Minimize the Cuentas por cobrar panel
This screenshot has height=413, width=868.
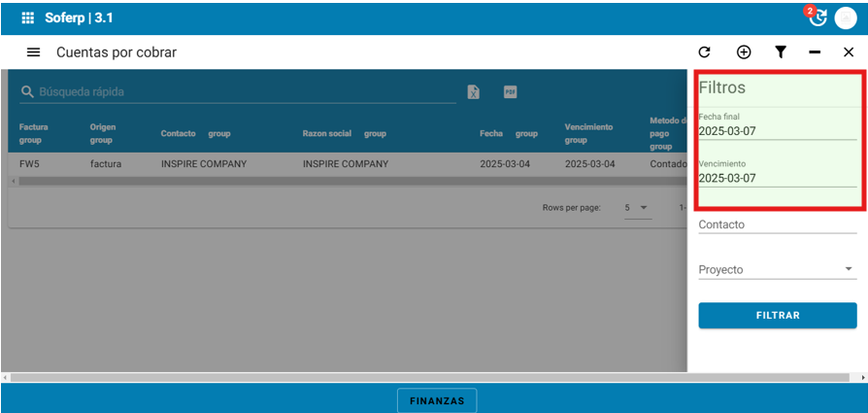(815, 52)
